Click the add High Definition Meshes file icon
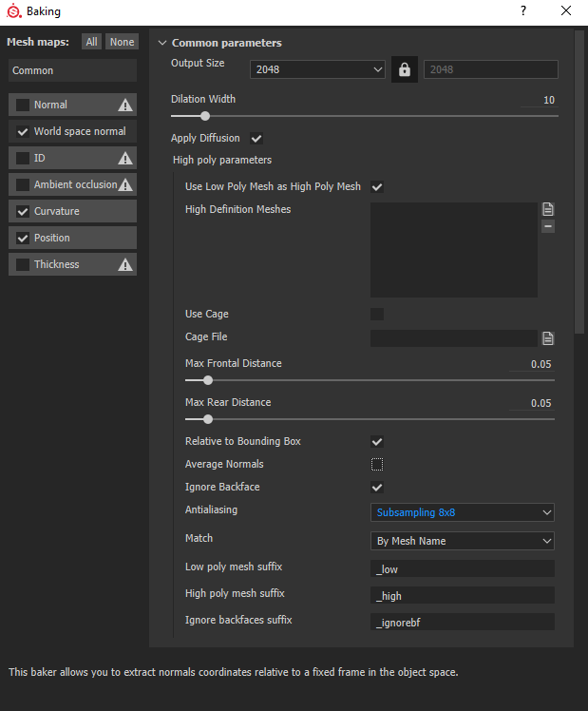This screenshot has width=588, height=711. click(548, 209)
